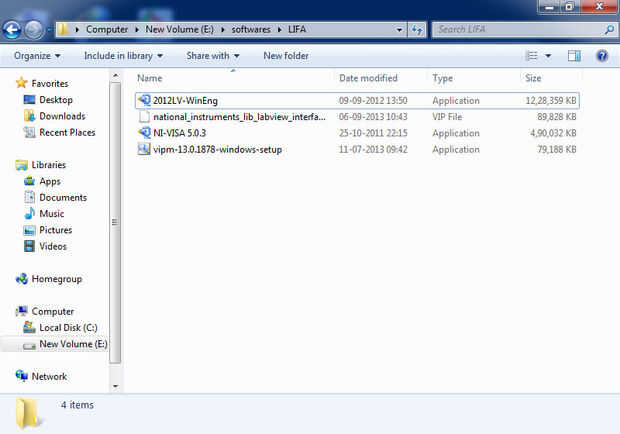Click the Videos film icon

click(29, 246)
